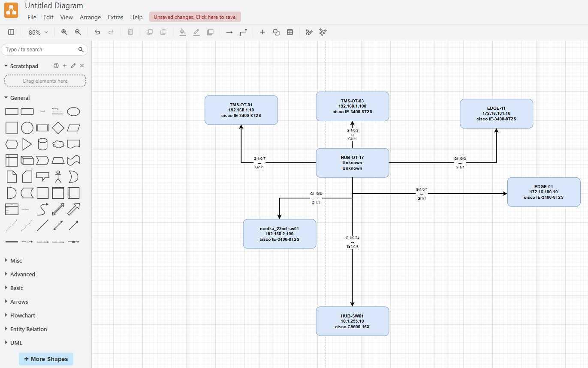Expand the Flowchart shapes section

(22, 315)
